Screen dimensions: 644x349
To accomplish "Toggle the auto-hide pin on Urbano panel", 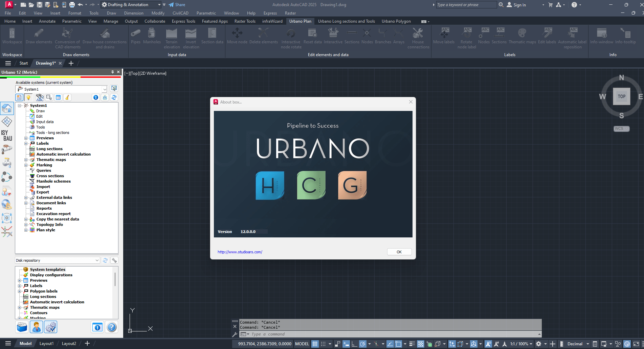I will [x=113, y=72].
